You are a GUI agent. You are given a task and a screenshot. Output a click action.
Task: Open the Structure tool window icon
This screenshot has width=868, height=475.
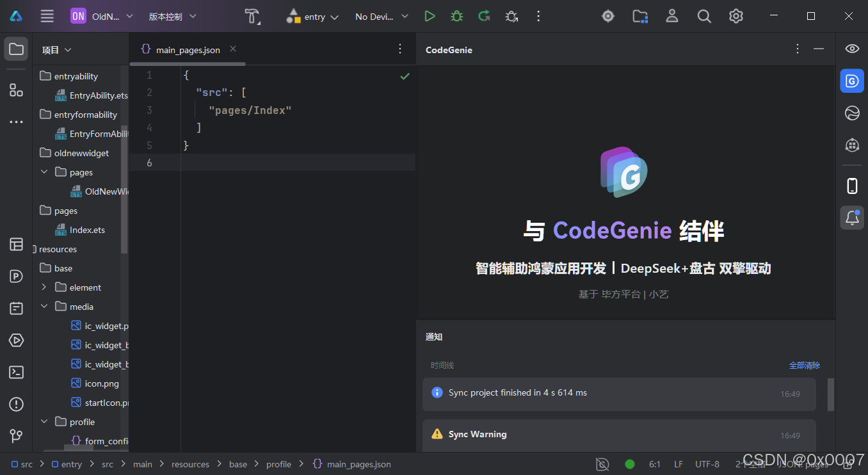pos(17,90)
